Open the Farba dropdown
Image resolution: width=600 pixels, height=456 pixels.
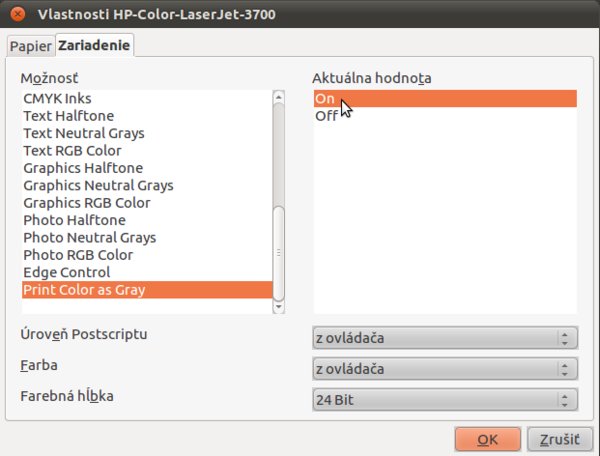[x=445, y=369]
